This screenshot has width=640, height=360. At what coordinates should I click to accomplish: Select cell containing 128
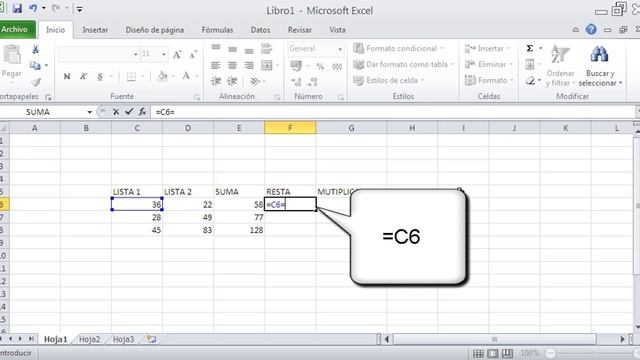pyautogui.click(x=239, y=230)
